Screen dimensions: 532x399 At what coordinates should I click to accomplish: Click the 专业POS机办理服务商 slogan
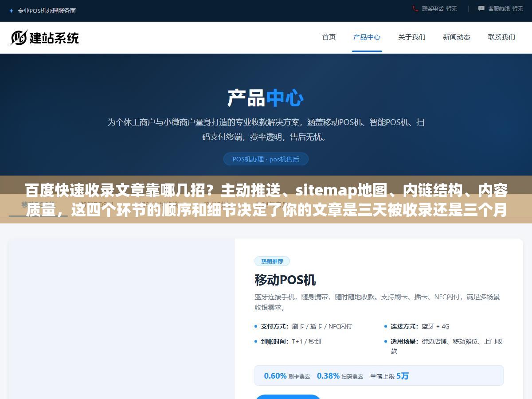coord(47,11)
